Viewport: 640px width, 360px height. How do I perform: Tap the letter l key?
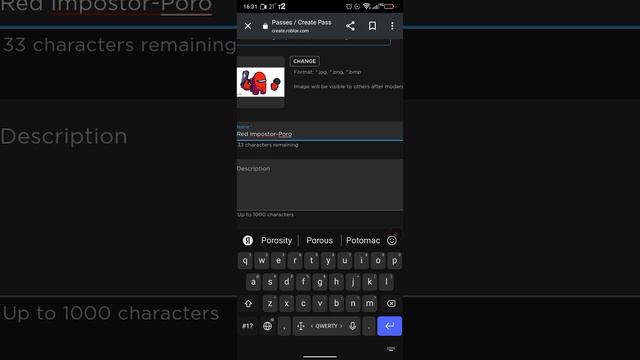pyautogui.click(x=386, y=282)
